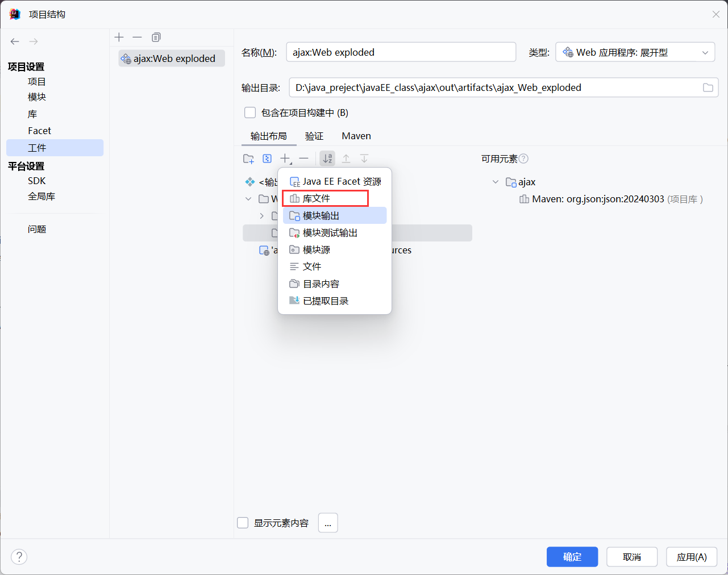Screen dimensions: 728x575
Task: Choose 'Java EE Facet 资源' from popup menu
Action: point(335,182)
